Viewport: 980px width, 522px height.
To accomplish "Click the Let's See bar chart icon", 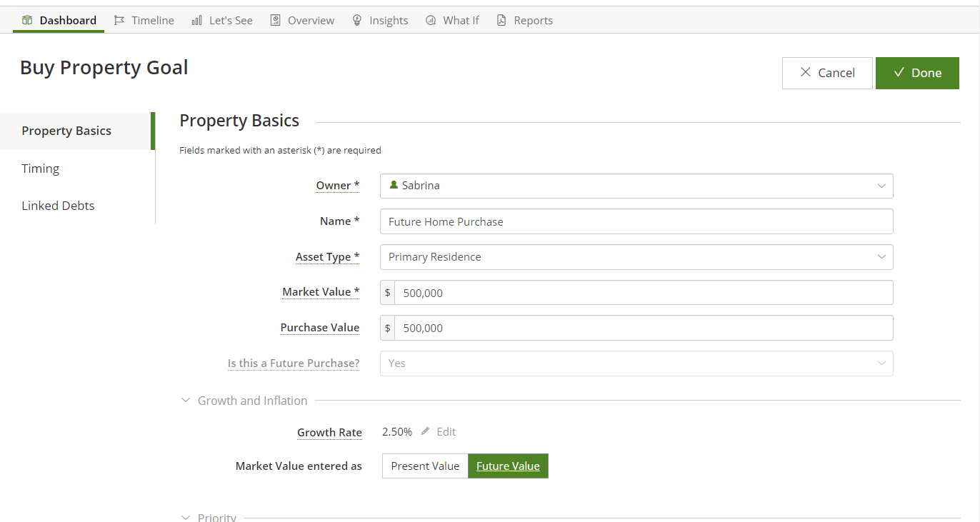I will (197, 20).
